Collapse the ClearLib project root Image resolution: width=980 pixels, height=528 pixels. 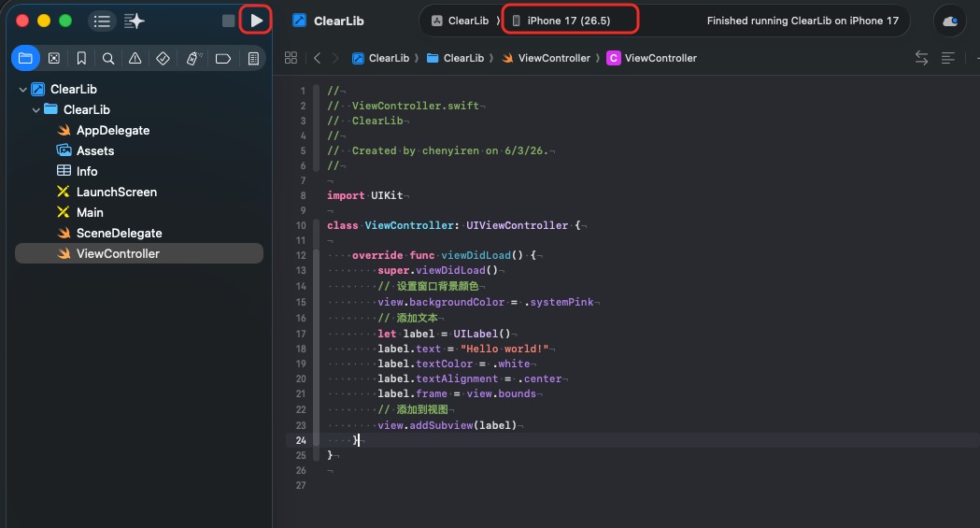pyautogui.click(x=23, y=90)
